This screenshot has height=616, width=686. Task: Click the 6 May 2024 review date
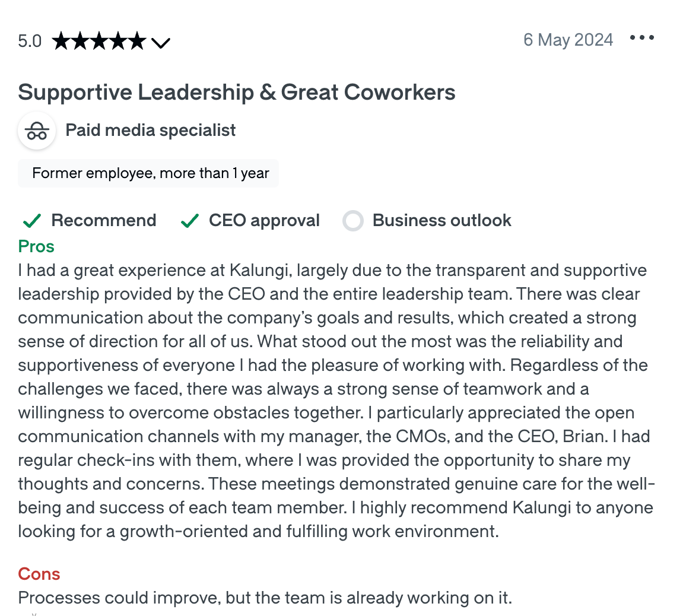[x=569, y=40]
